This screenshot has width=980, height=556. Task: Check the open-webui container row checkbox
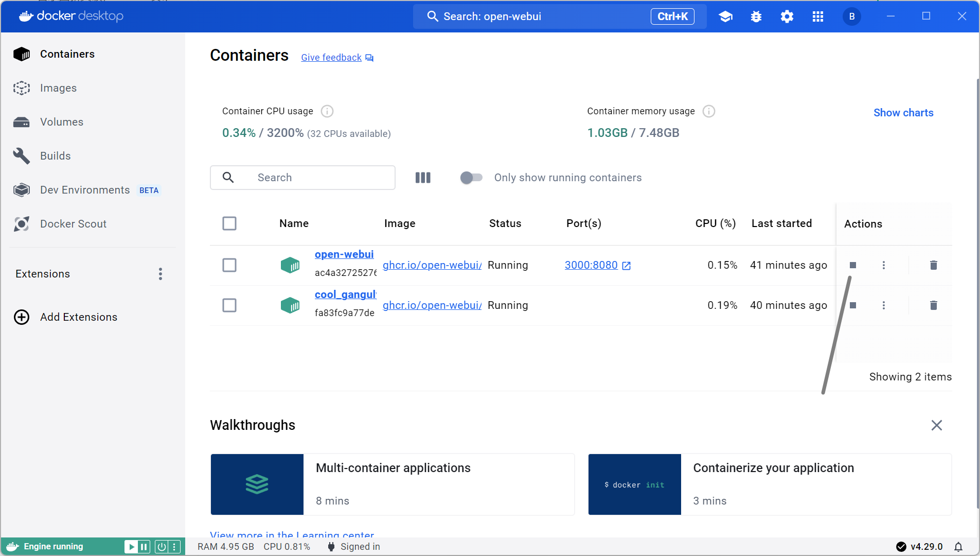229,265
